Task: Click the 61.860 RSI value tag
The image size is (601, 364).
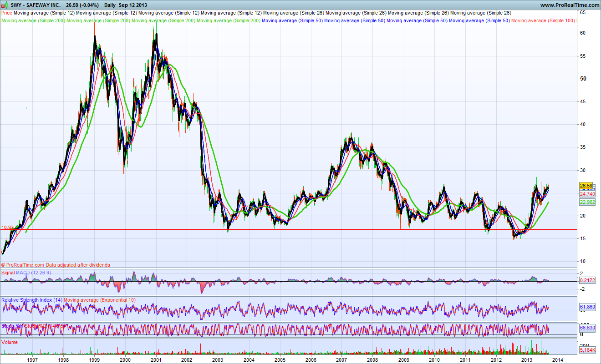Action: click(586, 307)
